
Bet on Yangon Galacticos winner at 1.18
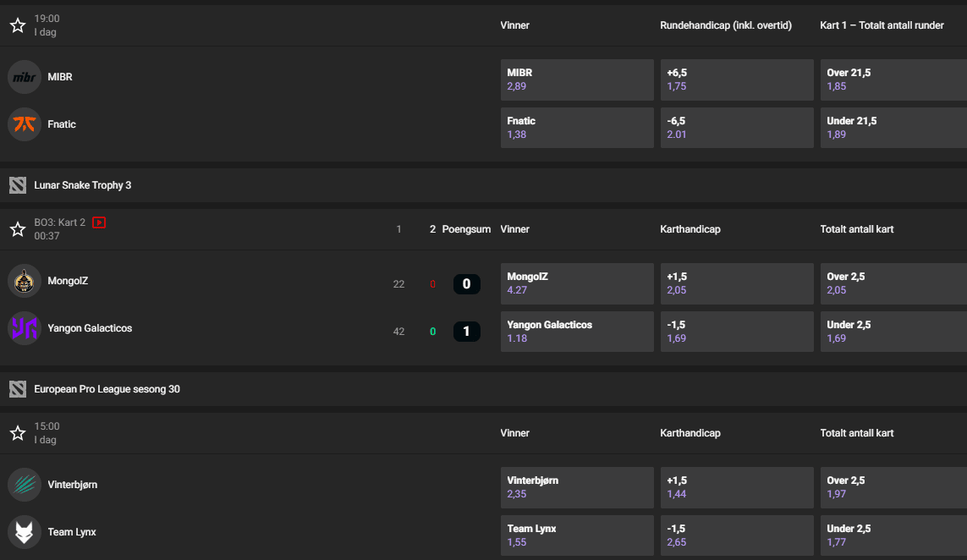(x=577, y=332)
